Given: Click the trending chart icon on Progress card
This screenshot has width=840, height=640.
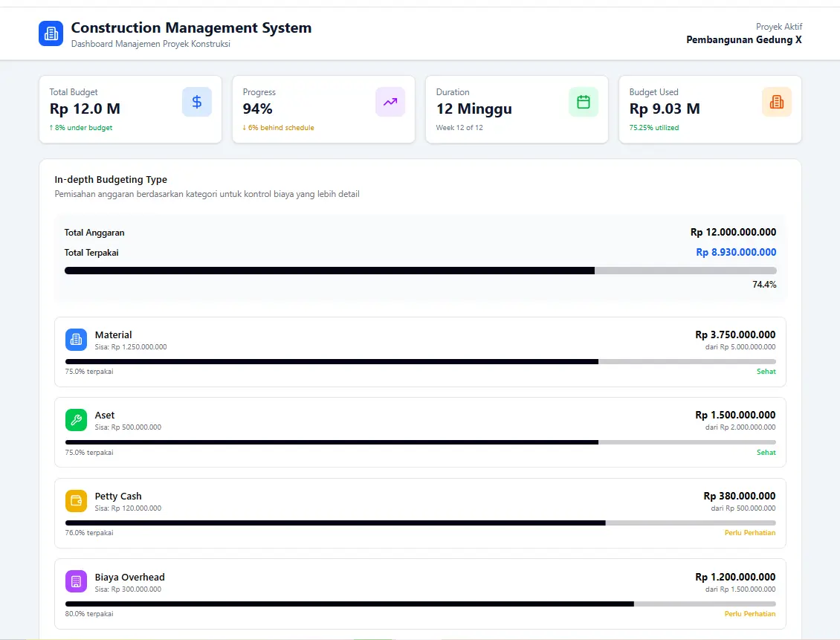Looking at the screenshot, I should [390, 102].
